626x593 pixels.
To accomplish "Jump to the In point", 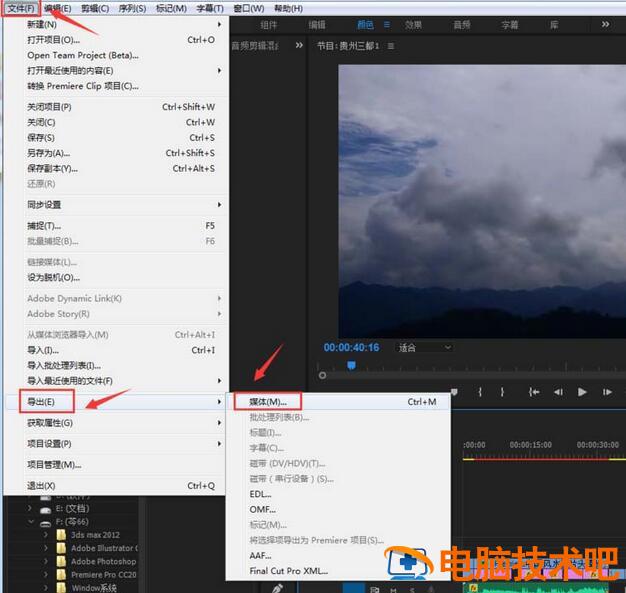I will (x=534, y=392).
